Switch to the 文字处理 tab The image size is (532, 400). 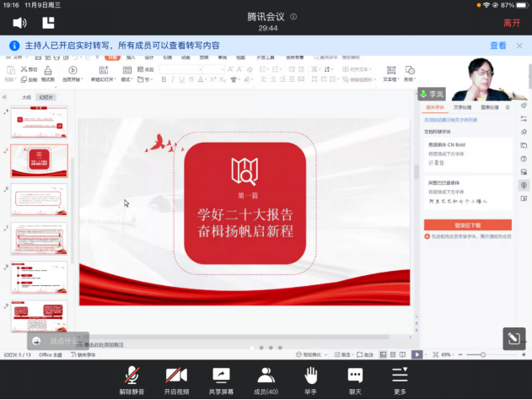click(462, 108)
